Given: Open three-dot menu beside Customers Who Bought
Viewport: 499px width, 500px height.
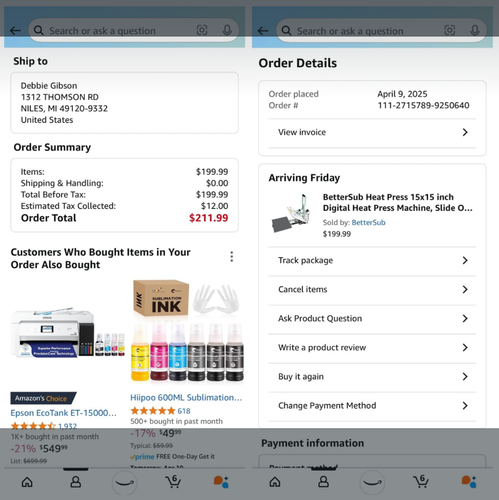Looking at the screenshot, I should click(232, 257).
